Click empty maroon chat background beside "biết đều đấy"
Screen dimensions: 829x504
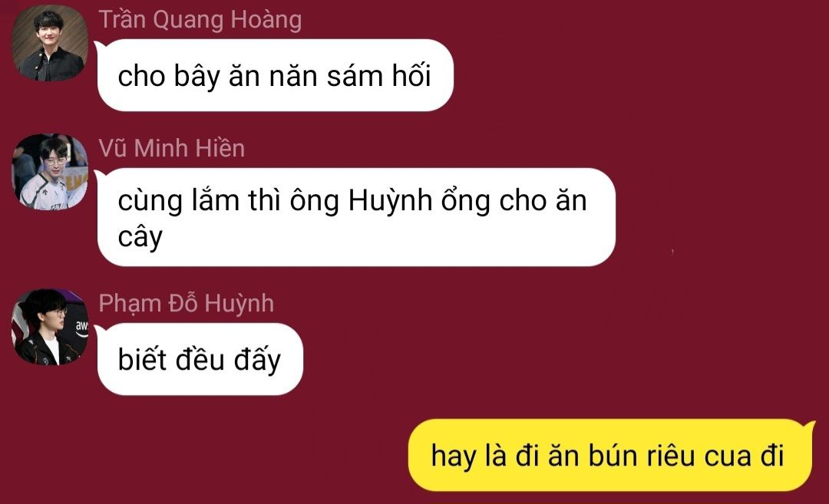coord(529,359)
